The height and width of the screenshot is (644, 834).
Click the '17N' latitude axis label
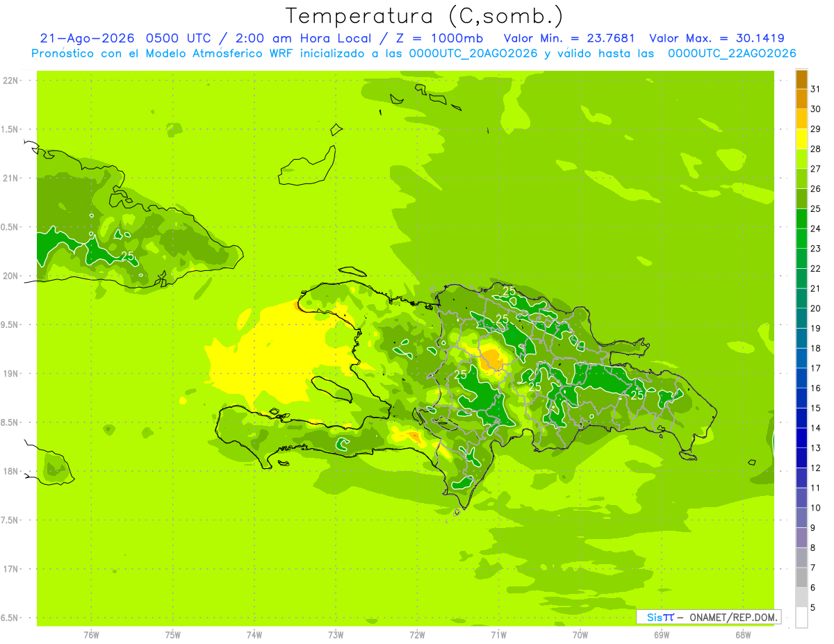[x=10, y=569]
